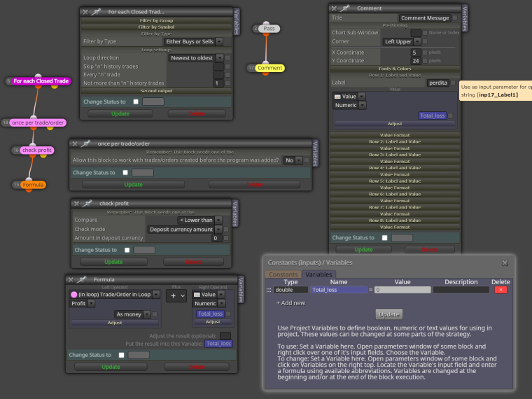Open Corner dropdown showing Left Upper
Viewport: 532px width, 399px height.
point(402,42)
